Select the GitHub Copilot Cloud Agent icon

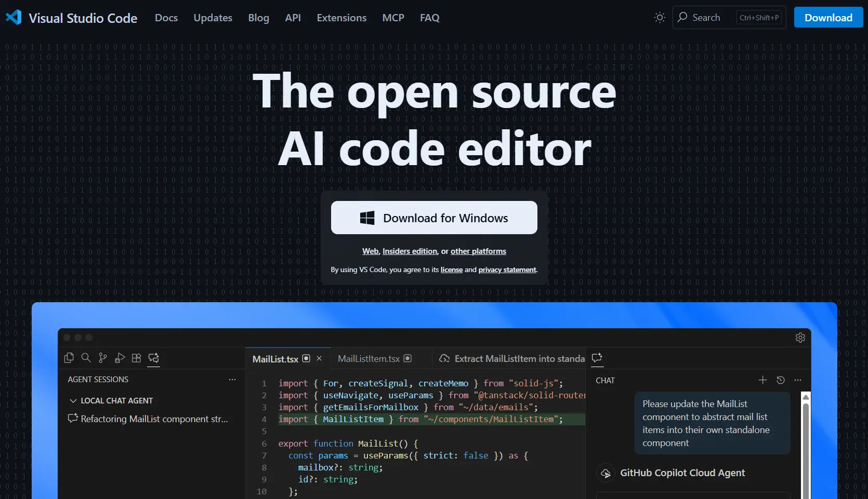(606, 473)
